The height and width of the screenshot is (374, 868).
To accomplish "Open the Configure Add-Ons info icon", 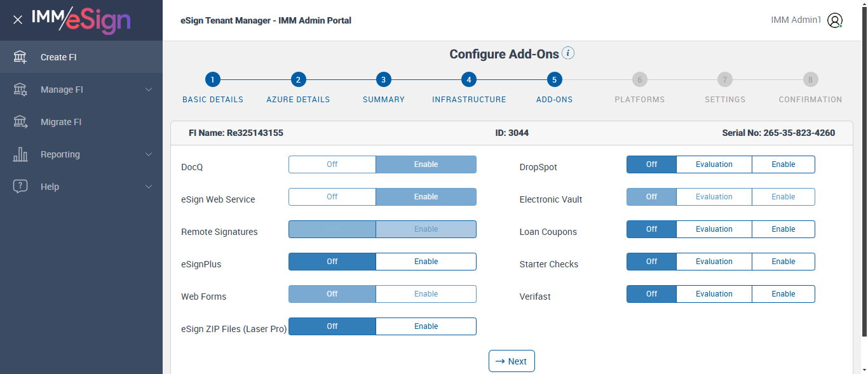I will pyautogui.click(x=568, y=53).
